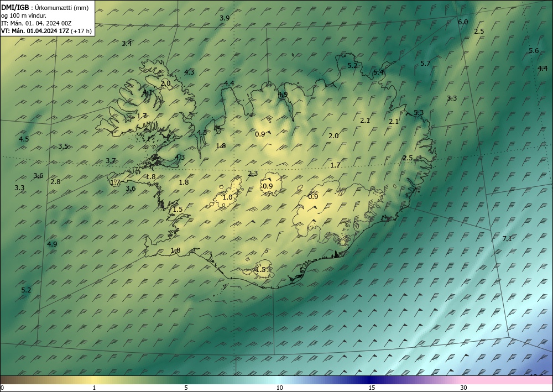Click the colorbar tick label 15
553x392 pixels.
372,388
